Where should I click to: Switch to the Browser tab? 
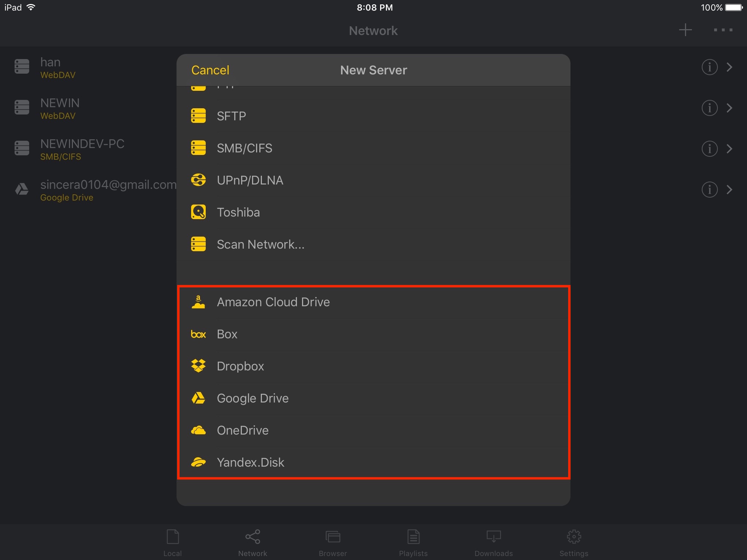[x=333, y=543]
